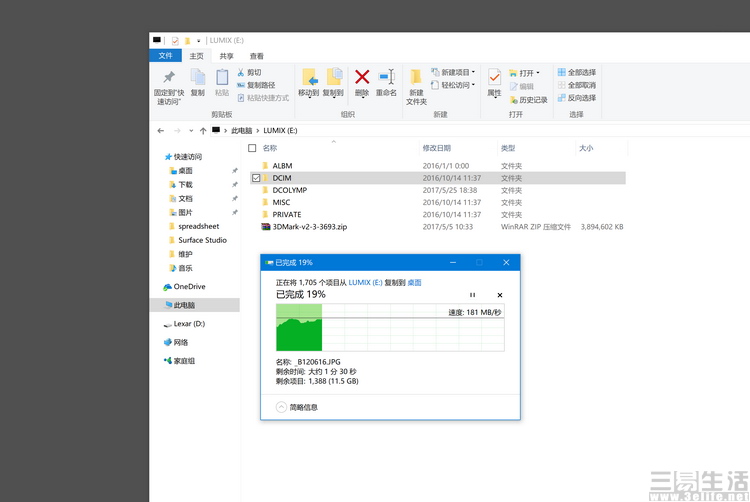Click the copy speed progress graph
Viewport: 750px width, 502px height.
coord(390,327)
